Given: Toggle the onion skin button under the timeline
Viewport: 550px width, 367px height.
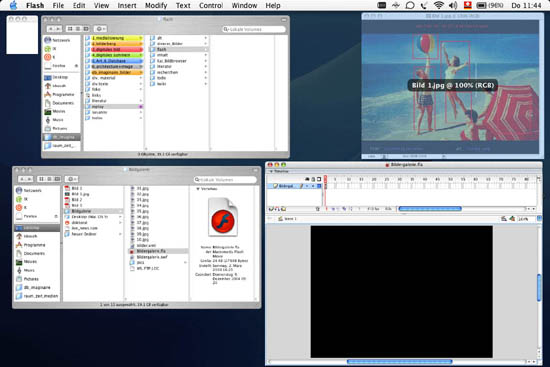Looking at the screenshot, I should (333, 209).
